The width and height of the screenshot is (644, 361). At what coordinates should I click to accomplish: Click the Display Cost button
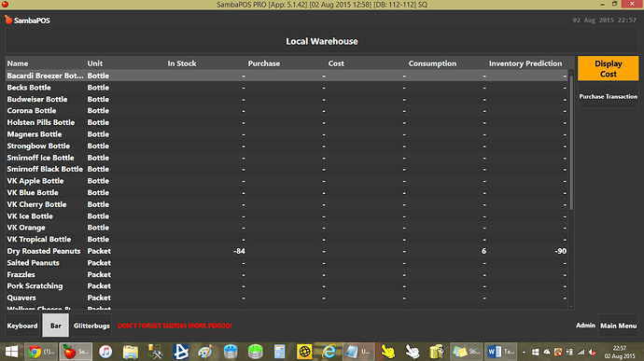click(x=608, y=69)
